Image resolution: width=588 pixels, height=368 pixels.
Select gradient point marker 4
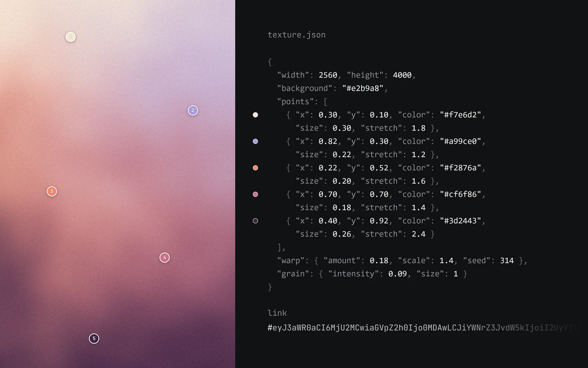point(165,258)
